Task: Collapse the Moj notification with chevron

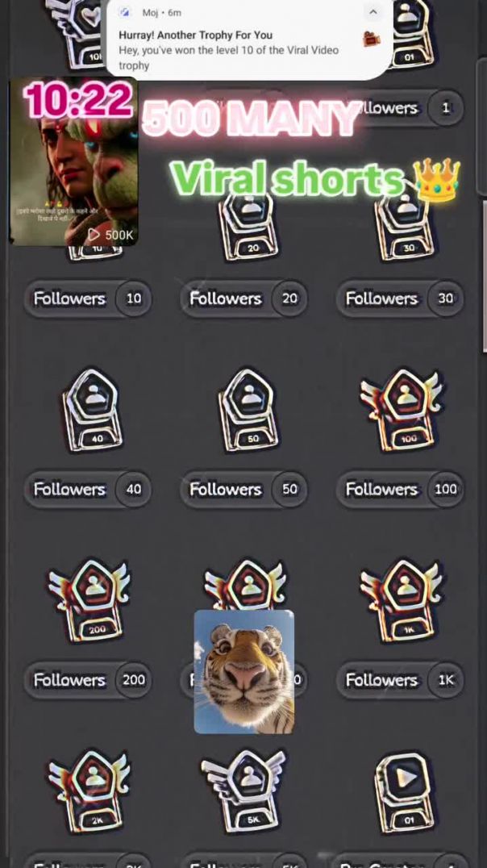Action: tap(373, 12)
